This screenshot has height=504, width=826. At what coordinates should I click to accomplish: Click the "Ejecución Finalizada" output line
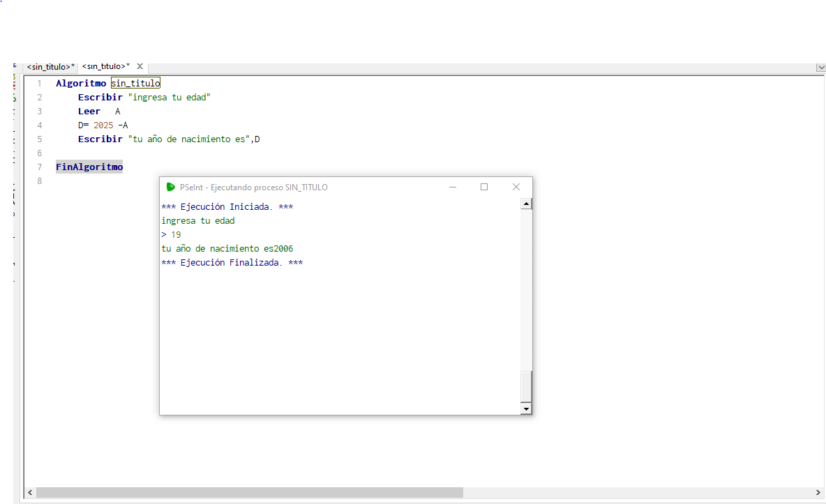pyautogui.click(x=232, y=263)
